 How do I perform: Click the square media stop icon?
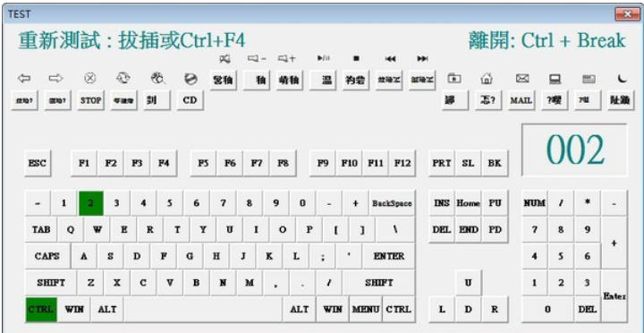click(x=357, y=59)
